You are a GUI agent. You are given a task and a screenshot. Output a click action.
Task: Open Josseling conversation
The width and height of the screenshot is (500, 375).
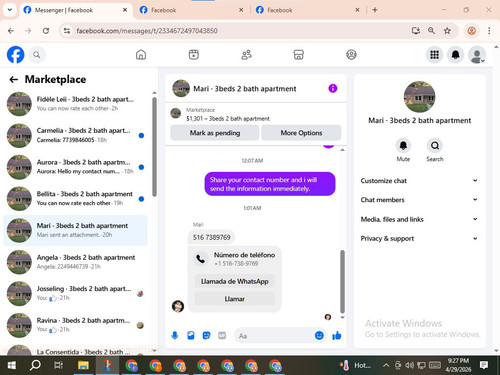[75, 294]
